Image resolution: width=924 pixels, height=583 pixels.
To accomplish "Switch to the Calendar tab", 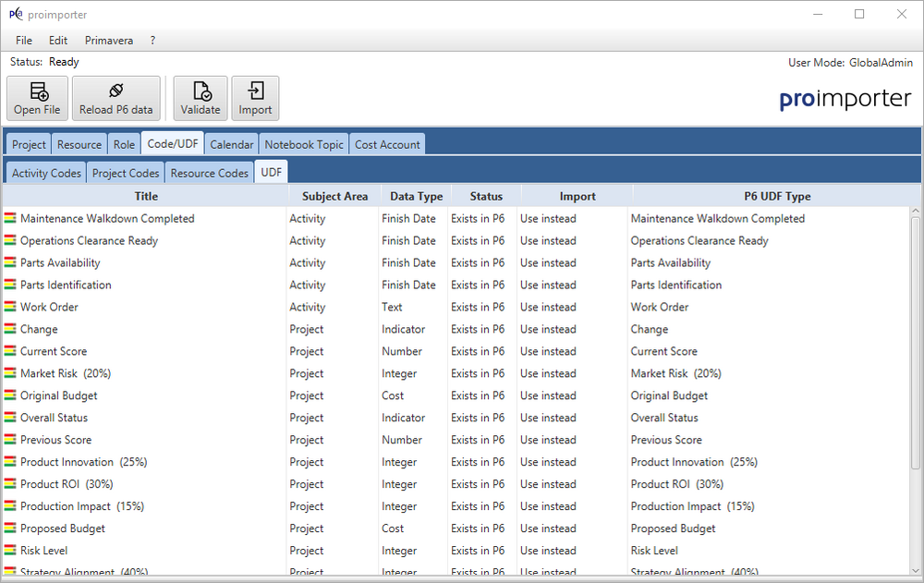I will (x=231, y=144).
